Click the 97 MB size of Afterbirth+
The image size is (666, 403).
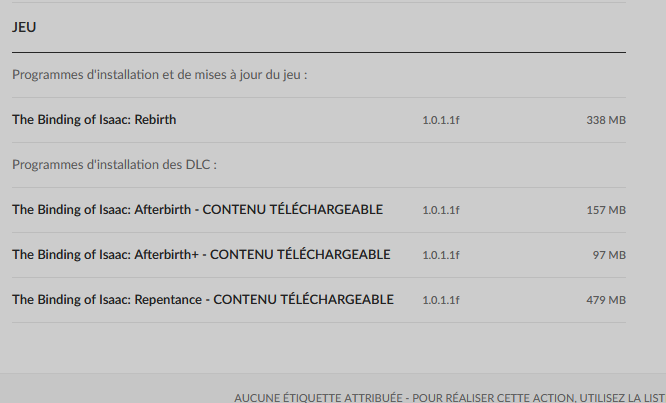(609, 255)
